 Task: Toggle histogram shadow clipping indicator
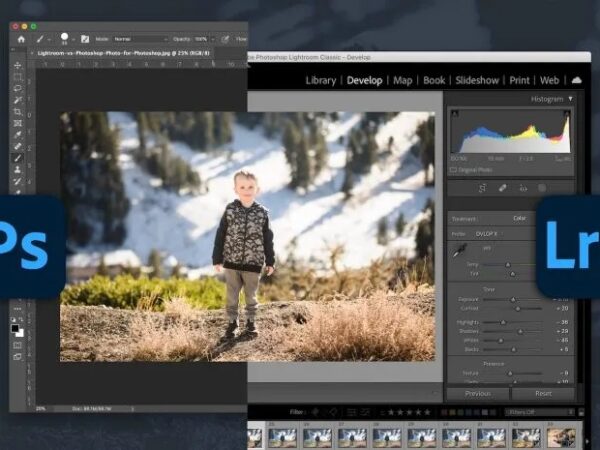point(455,114)
